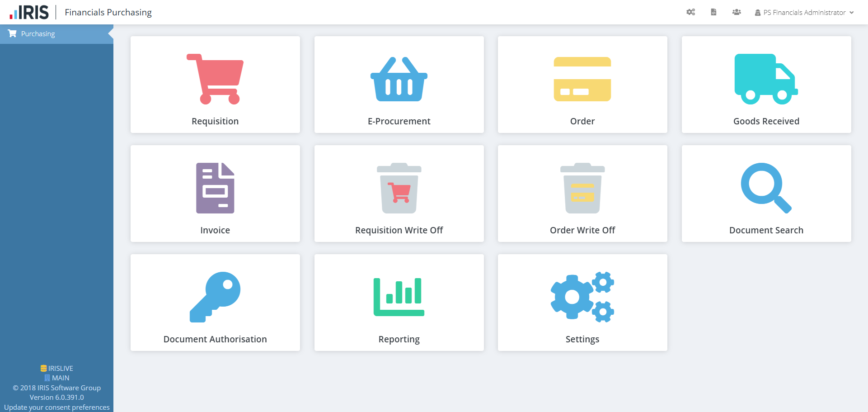Click Update your consent preferences link
The height and width of the screenshot is (412, 868).
coord(57,407)
